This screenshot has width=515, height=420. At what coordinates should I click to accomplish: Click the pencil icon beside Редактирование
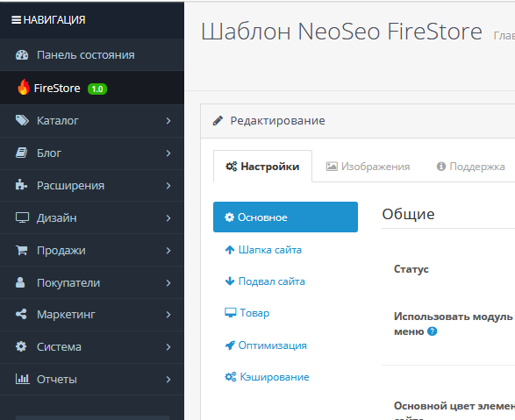[x=218, y=120]
